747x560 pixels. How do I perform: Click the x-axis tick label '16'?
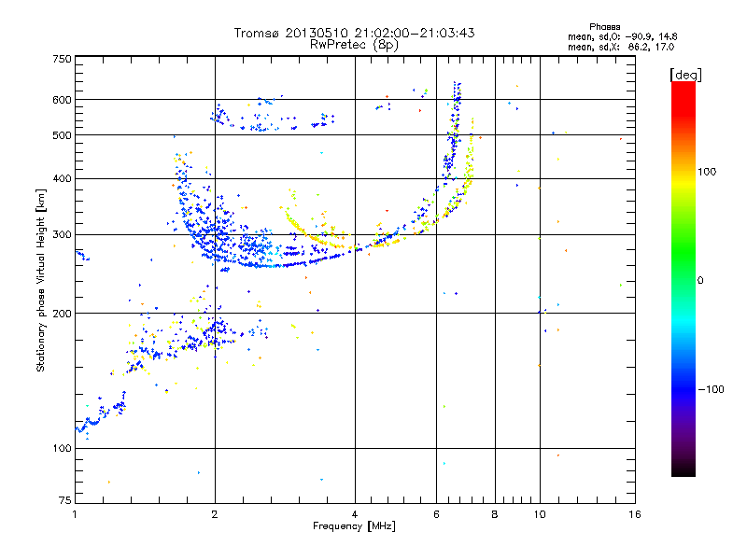pyautogui.click(x=635, y=514)
